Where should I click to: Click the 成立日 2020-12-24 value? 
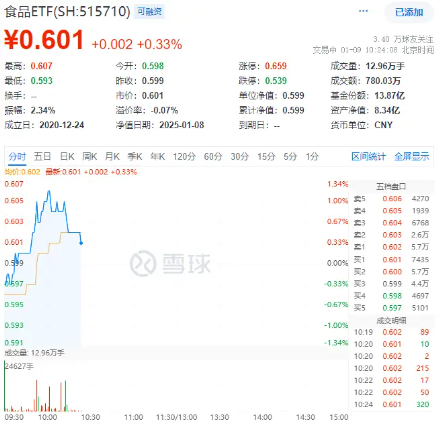62,125
